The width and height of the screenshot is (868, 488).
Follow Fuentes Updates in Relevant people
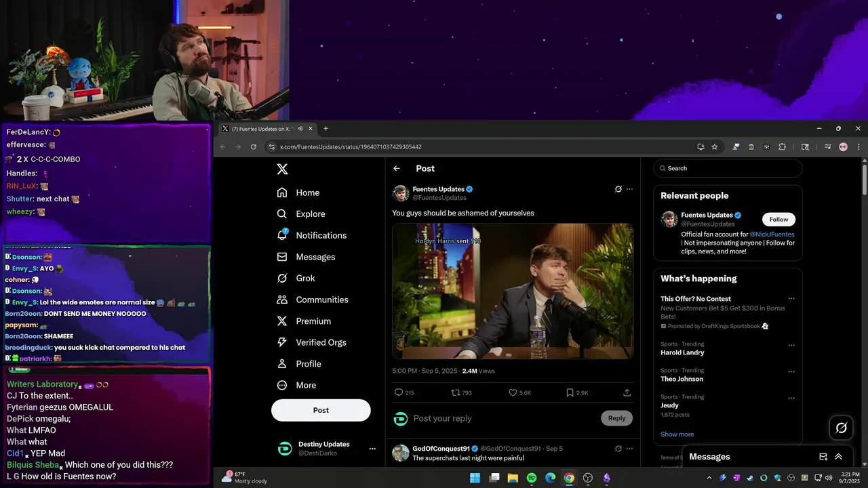[778, 220]
